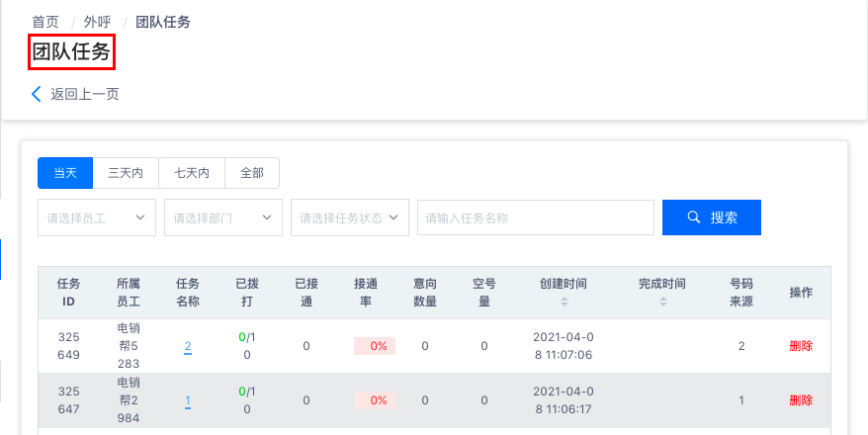Image resolution: width=868 pixels, height=435 pixels.
Task: Focus the 请输入任务名称 input field
Action: click(535, 217)
